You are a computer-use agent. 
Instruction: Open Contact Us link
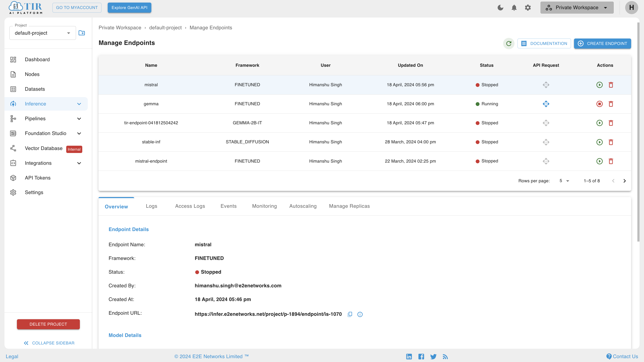[x=622, y=356]
